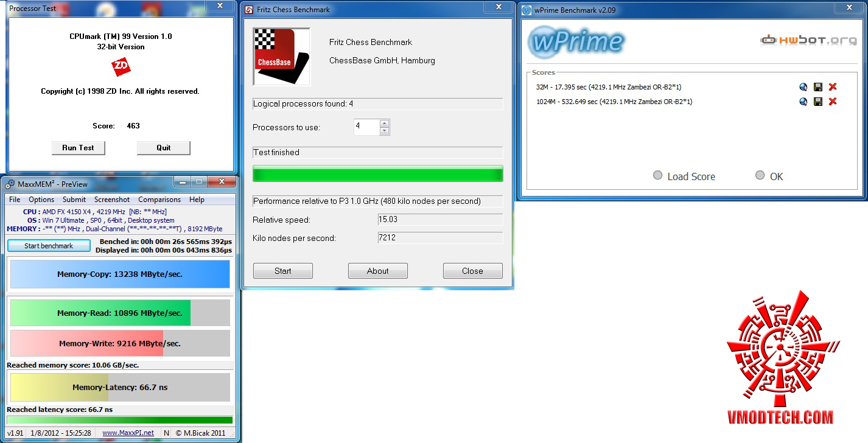Image resolution: width=868 pixels, height=443 pixels.
Task: Click Start benchmark in MaxxMEM
Action: (49, 246)
